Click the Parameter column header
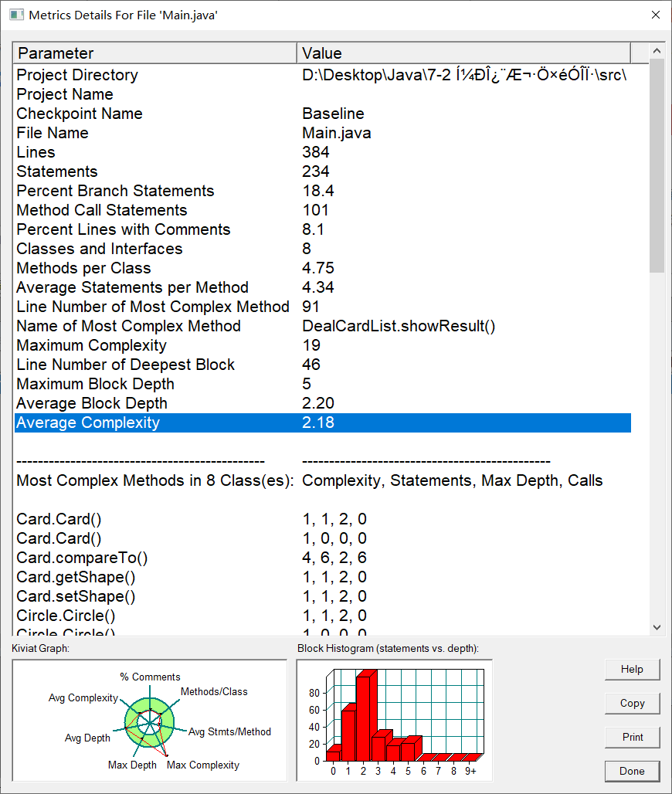 pyautogui.click(x=155, y=53)
